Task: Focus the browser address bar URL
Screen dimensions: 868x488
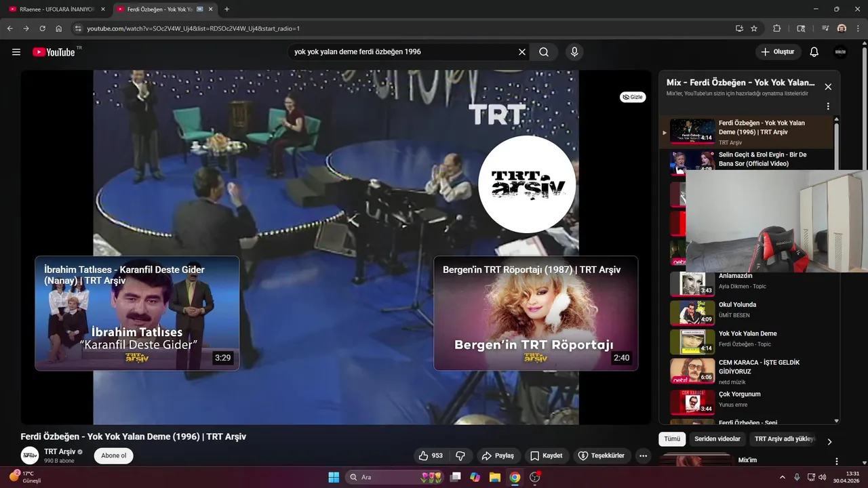Action: (x=407, y=28)
